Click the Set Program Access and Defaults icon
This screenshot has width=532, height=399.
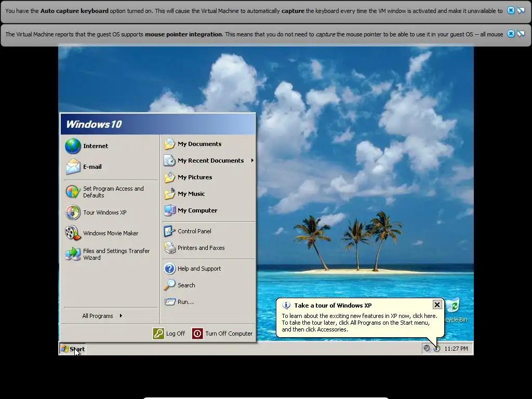[73, 192]
